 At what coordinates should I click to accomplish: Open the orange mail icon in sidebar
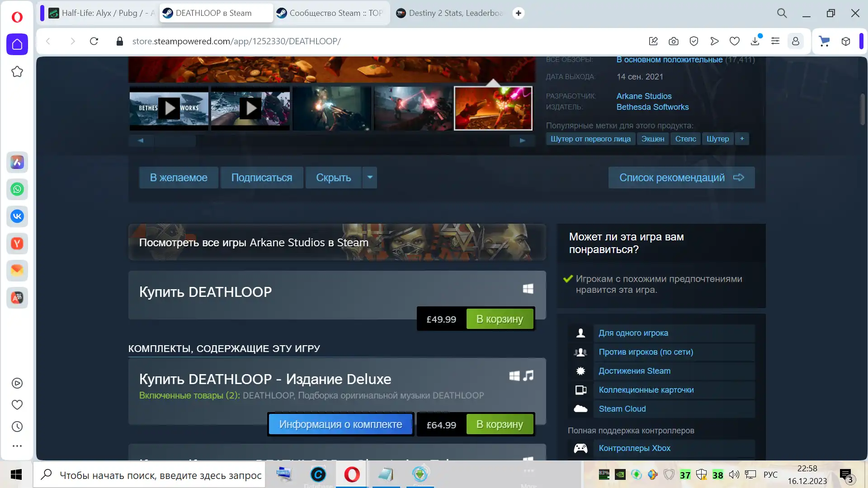pos(17,271)
